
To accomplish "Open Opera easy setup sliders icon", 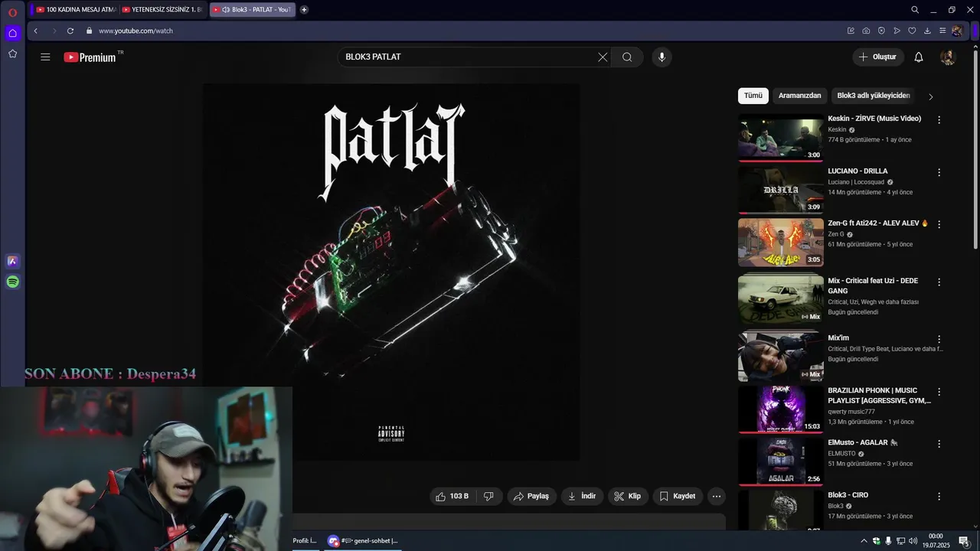I will click(942, 31).
